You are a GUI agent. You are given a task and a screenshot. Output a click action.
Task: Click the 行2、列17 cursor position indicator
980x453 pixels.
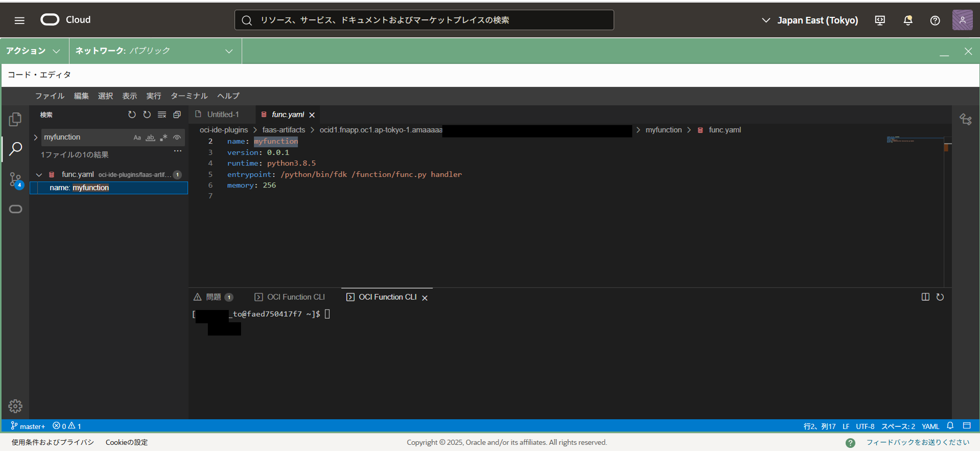820,426
